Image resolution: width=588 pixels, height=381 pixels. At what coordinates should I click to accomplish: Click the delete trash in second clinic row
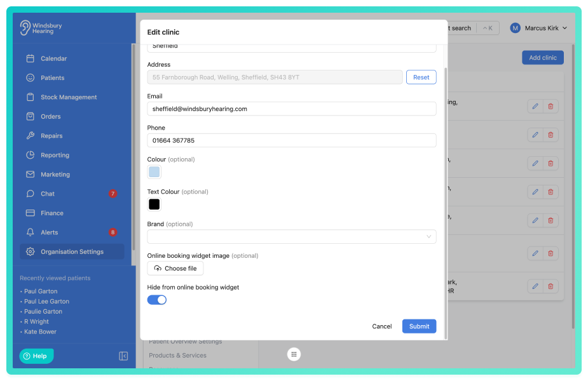click(550, 135)
